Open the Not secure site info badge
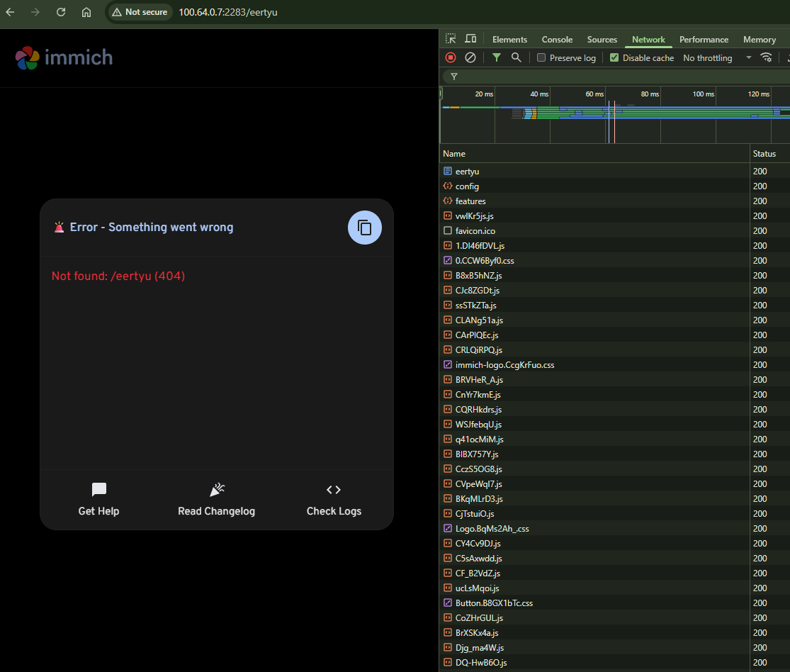This screenshot has width=790, height=672. [140, 12]
